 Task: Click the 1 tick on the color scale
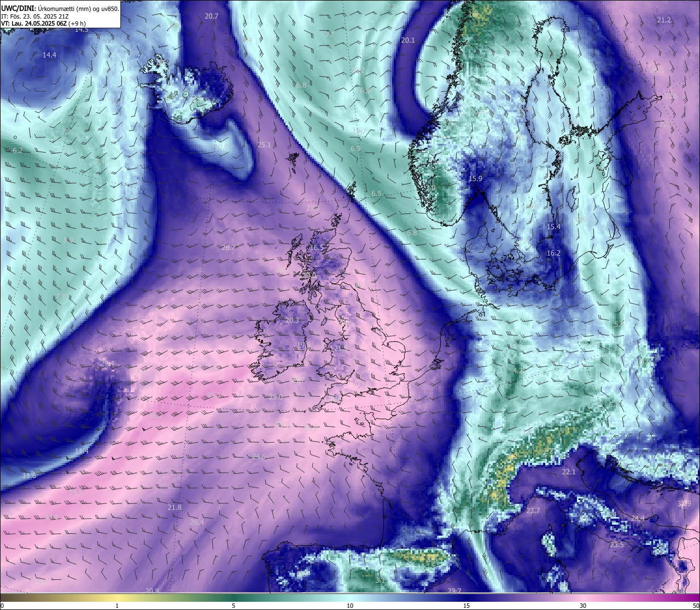coord(117,606)
